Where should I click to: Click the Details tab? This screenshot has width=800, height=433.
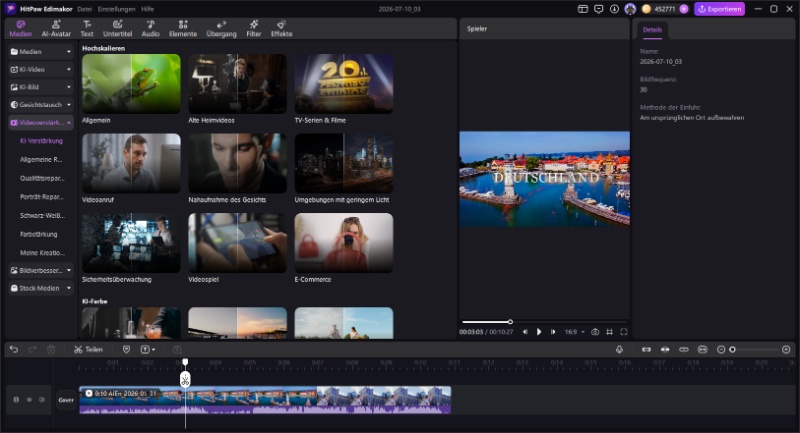point(652,30)
